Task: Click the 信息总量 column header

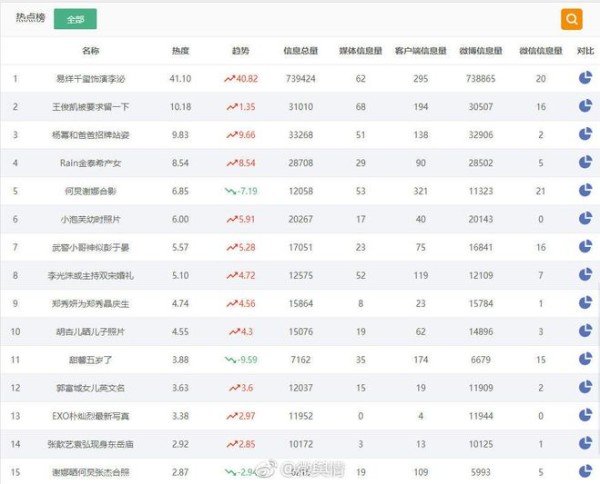Action: [x=301, y=50]
